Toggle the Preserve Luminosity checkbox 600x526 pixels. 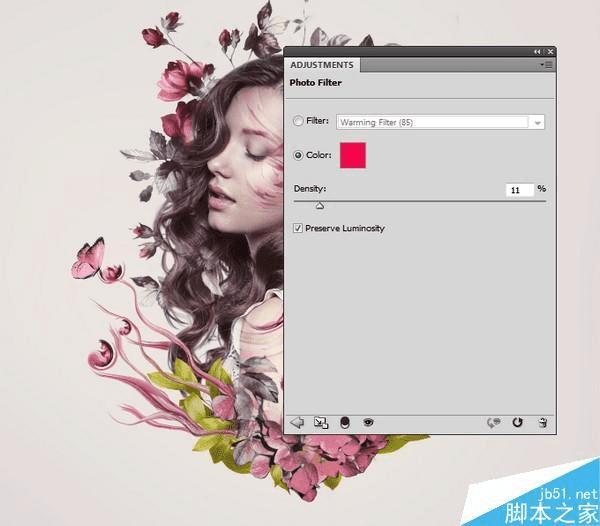(298, 228)
